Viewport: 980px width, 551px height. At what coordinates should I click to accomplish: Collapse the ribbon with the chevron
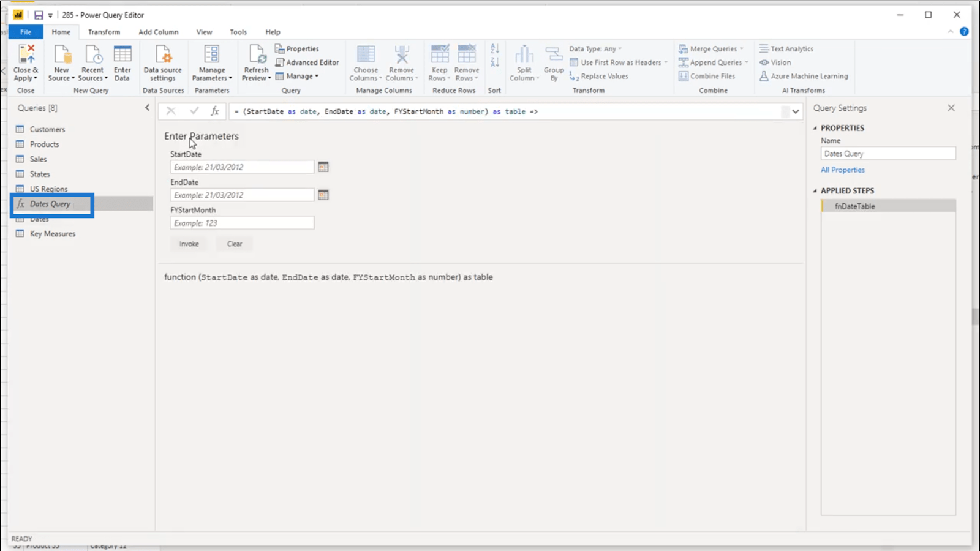click(x=951, y=32)
